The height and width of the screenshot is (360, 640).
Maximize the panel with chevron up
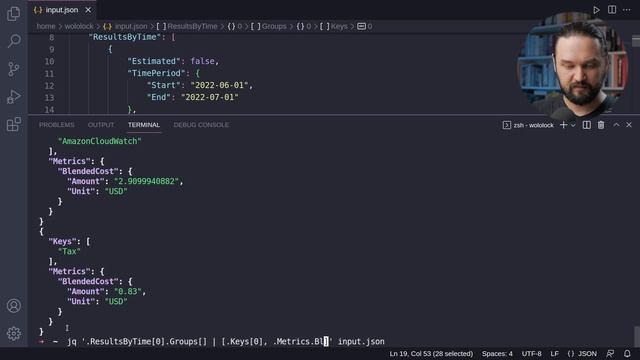[x=616, y=125]
